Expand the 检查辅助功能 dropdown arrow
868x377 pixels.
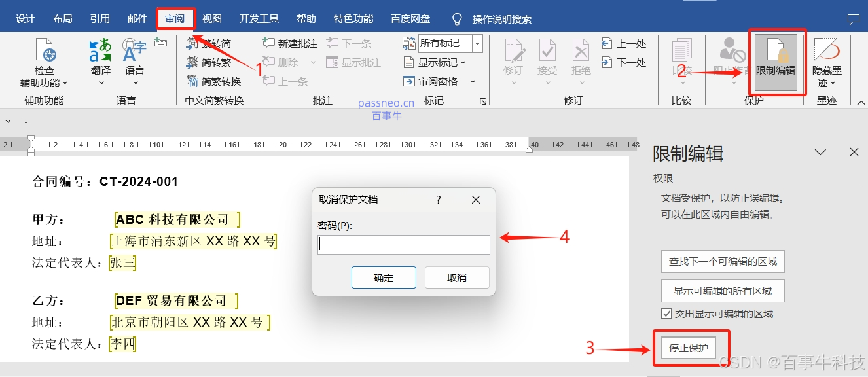[x=65, y=83]
